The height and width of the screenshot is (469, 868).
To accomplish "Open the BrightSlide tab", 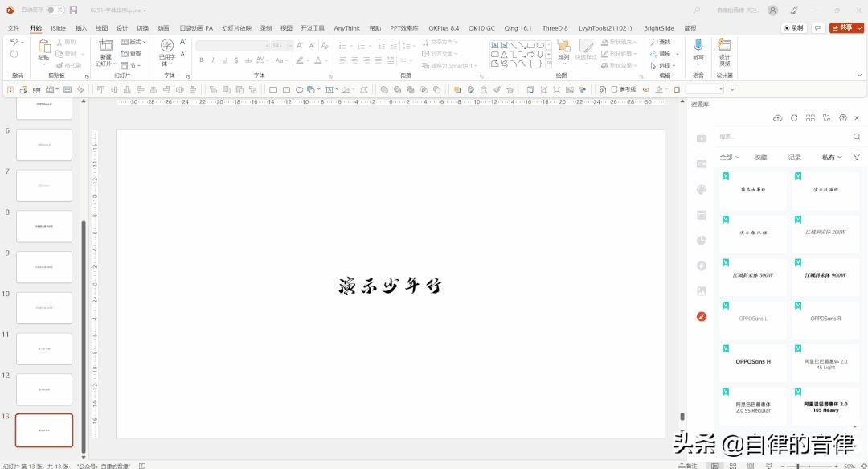I will pyautogui.click(x=659, y=27).
